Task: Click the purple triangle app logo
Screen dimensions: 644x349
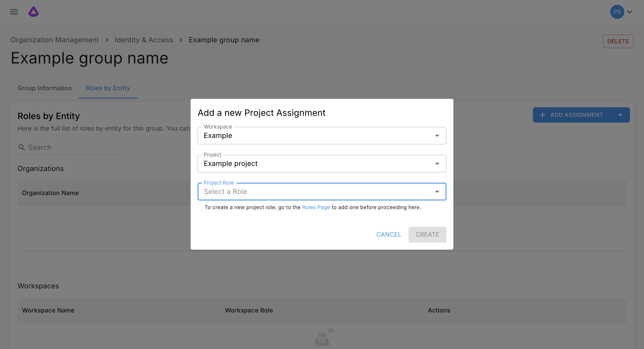Action: pyautogui.click(x=34, y=12)
